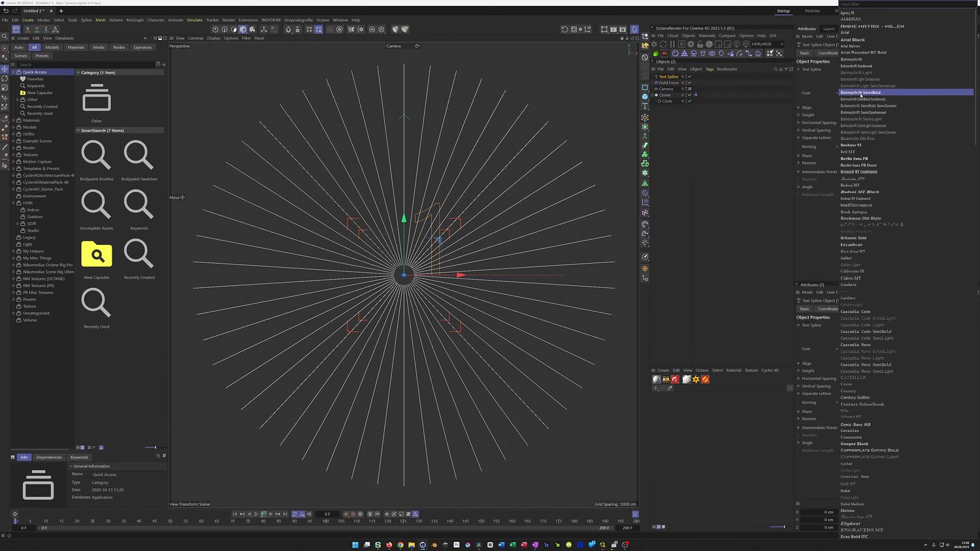Toggle Text Spline layer checkbox in Objects
980x551 pixels.
683,77
